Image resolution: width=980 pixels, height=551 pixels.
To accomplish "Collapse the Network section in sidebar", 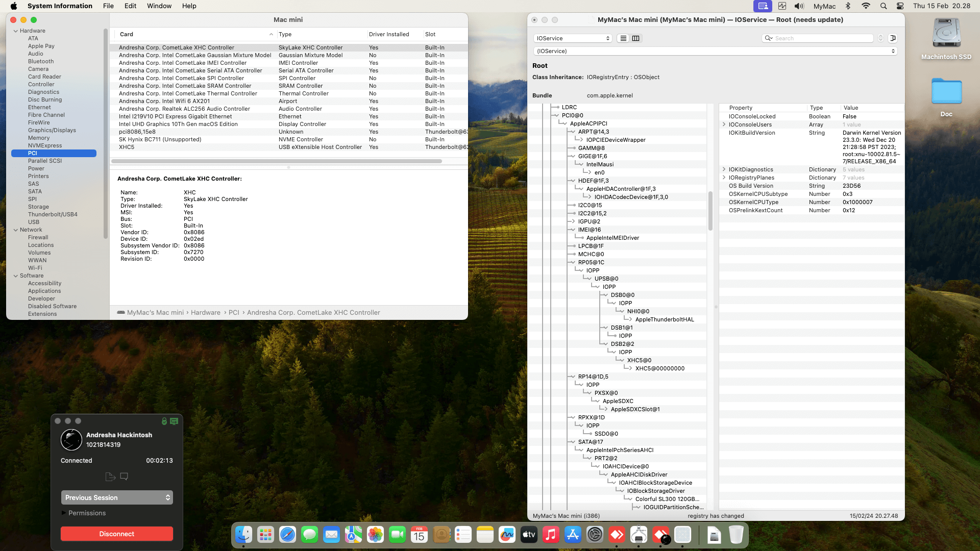I will (15, 230).
